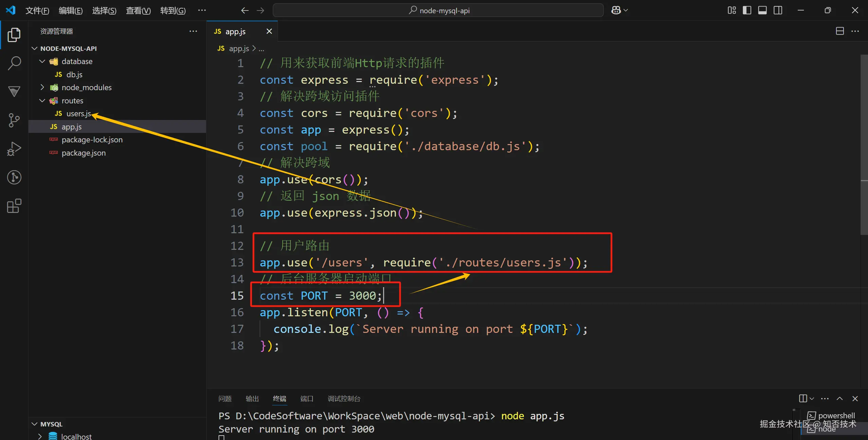This screenshot has width=868, height=440.
Task: Open the Copilot chat icon
Action: [x=616, y=11]
